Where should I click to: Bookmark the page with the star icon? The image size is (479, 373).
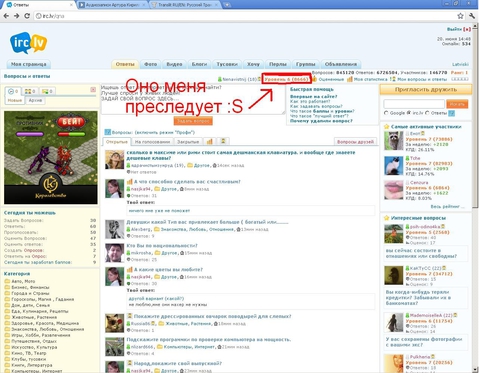click(460, 16)
